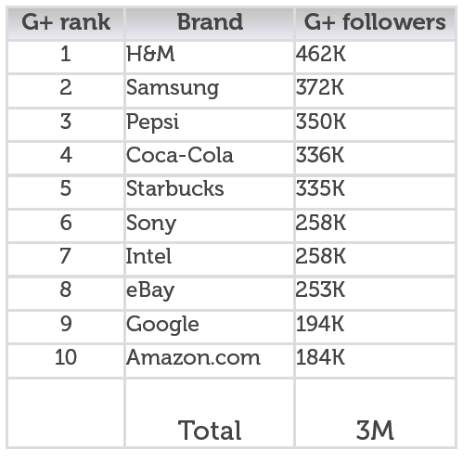This screenshot has width=476, height=463.
Task: Select the Pepsi brand cell
Action: coord(210,124)
